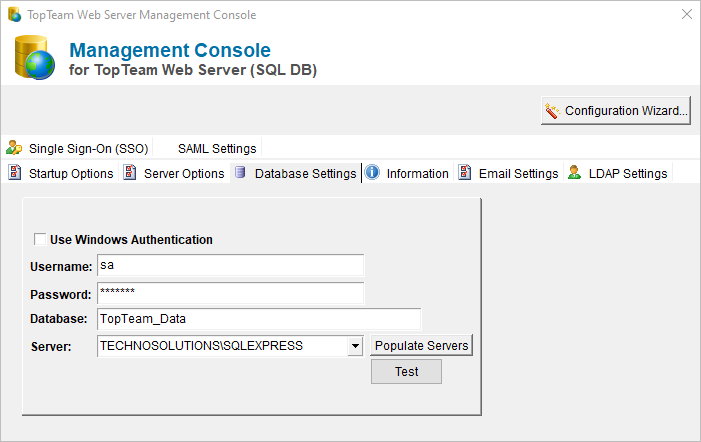
Task: Click the blue Information icon
Action: tap(372, 172)
